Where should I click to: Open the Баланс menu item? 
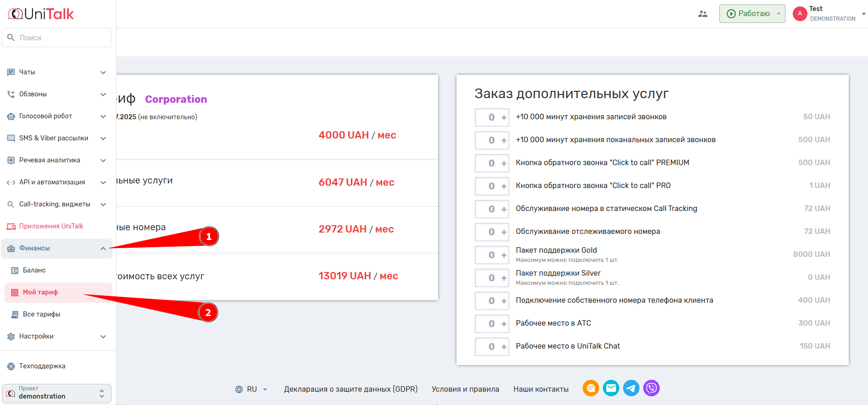(34, 270)
